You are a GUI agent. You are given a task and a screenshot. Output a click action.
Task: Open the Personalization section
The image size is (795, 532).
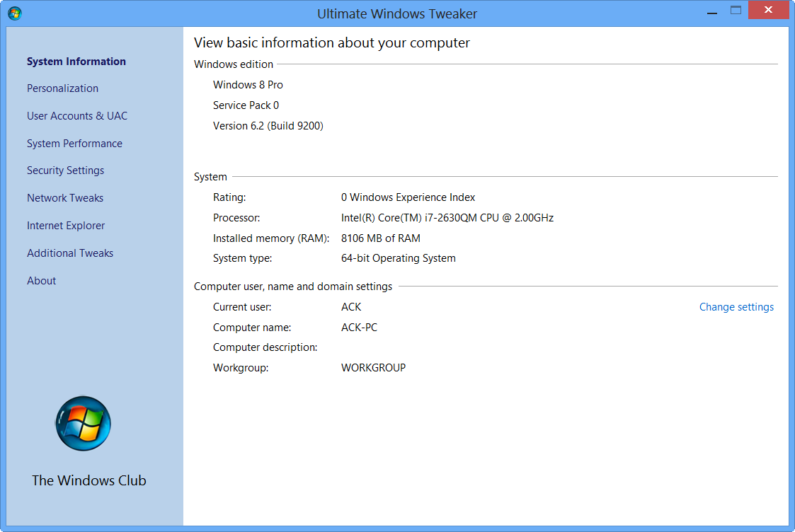(62, 88)
